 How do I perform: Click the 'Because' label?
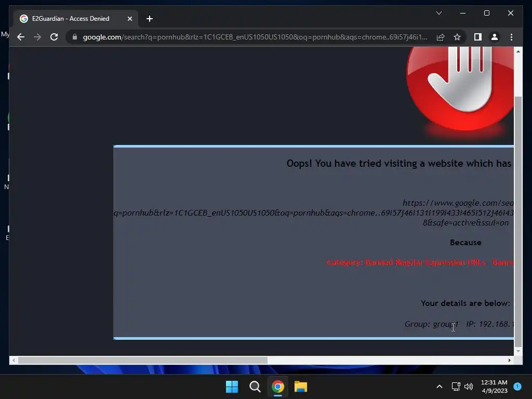[x=465, y=243]
